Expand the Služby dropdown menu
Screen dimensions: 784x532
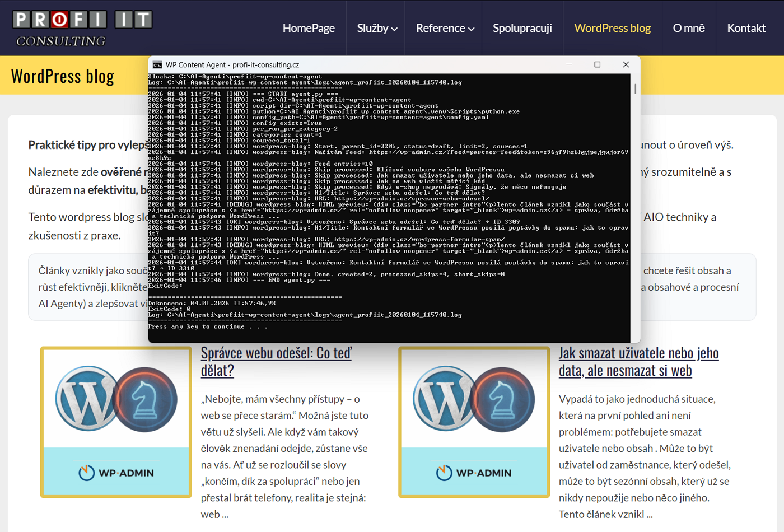pos(377,28)
